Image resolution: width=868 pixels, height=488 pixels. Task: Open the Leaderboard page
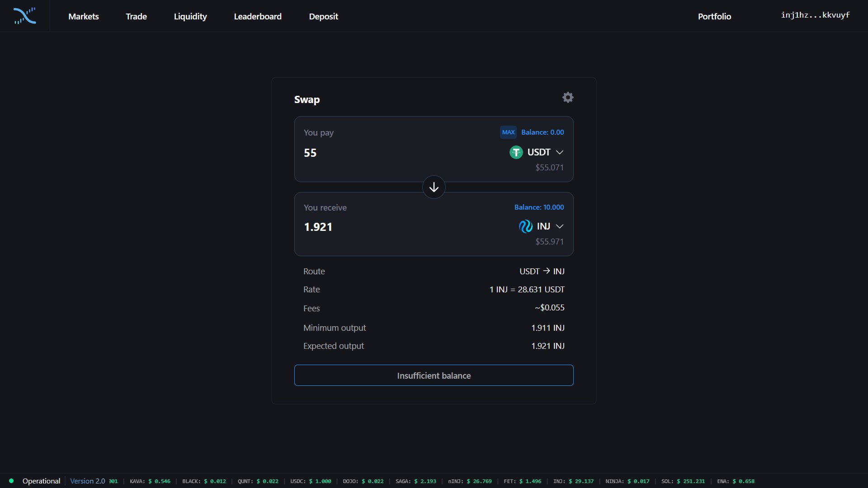258,16
